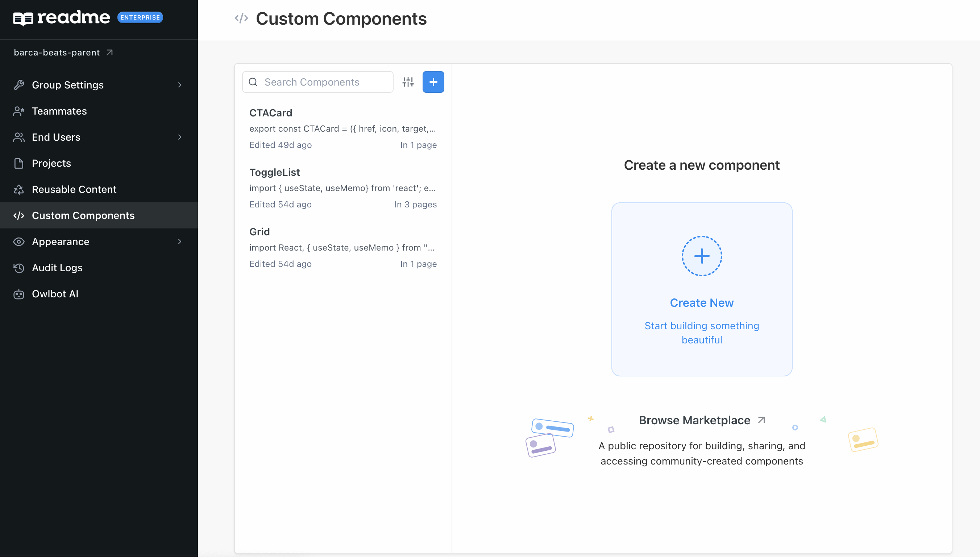Click the End Users icon

click(19, 137)
